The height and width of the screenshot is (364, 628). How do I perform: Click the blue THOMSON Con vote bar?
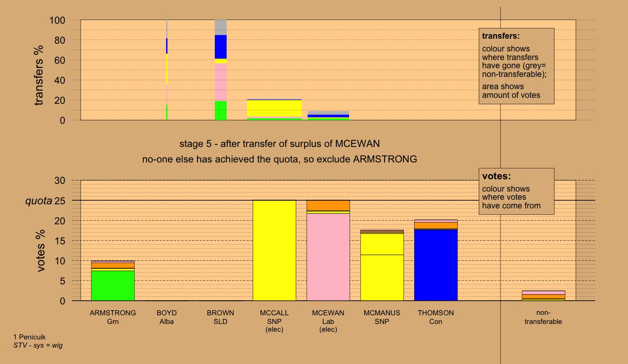point(436,265)
